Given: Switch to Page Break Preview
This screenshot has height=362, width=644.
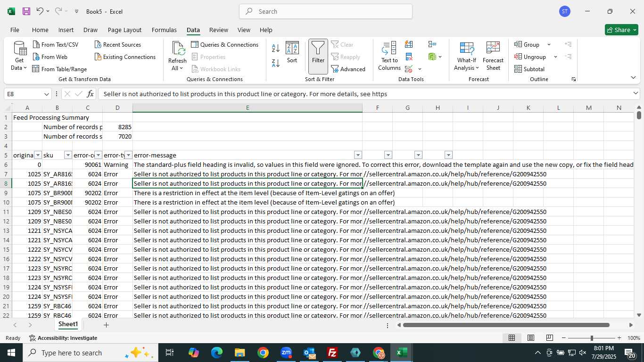Looking at the screenshot, I should pos(550,338).
